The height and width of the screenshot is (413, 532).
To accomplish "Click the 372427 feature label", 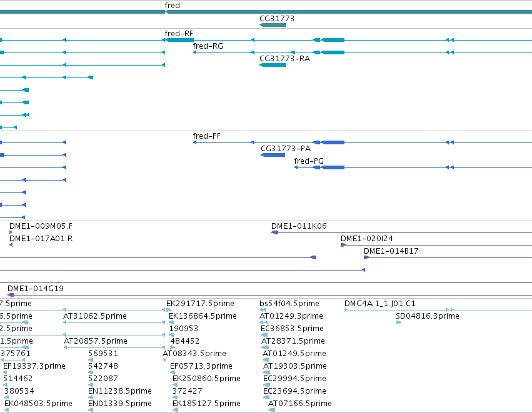I will pyautogui.click(x=188, y=391).
